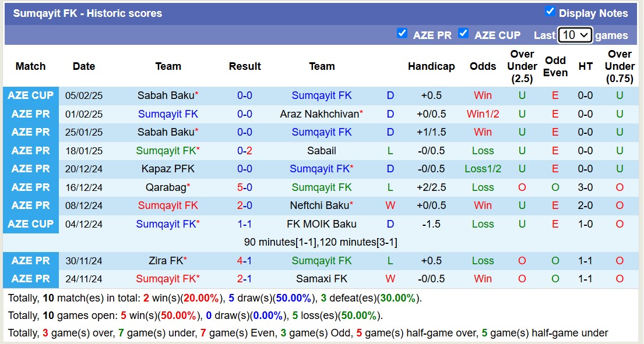The height and width of the screenshot is (344, 644).
Task: Click the Kapaz PFK team link
Action: [168, 169]
